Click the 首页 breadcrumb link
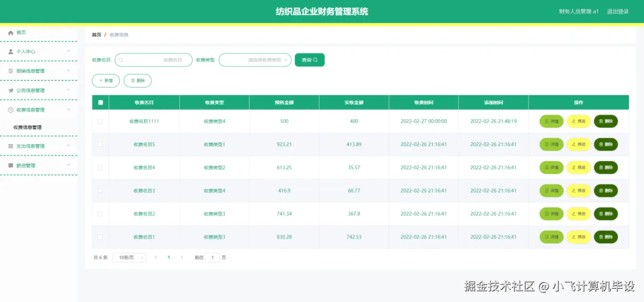The height and width of the screenshot is (302, 644). coord(97,35)
